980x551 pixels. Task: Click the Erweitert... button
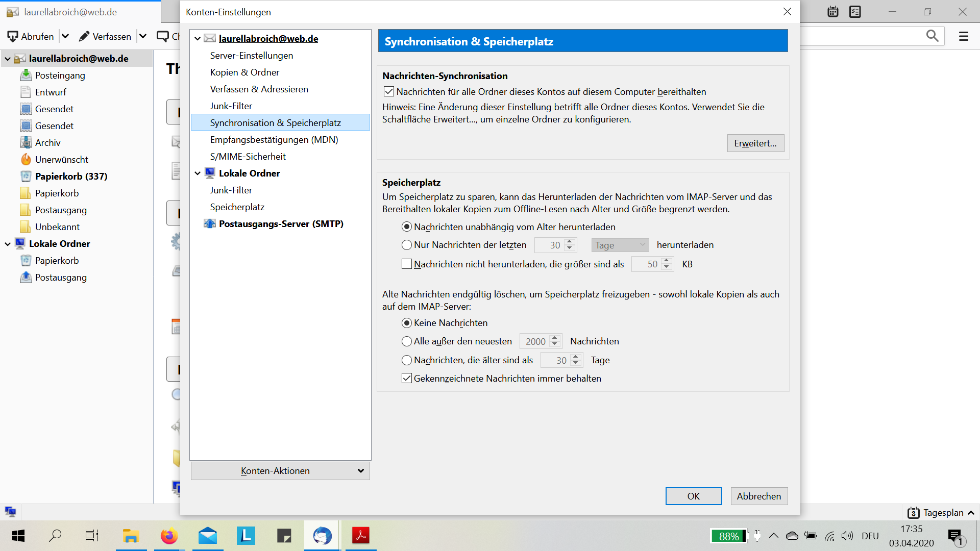pyautogui.click(x=755, y=143)
